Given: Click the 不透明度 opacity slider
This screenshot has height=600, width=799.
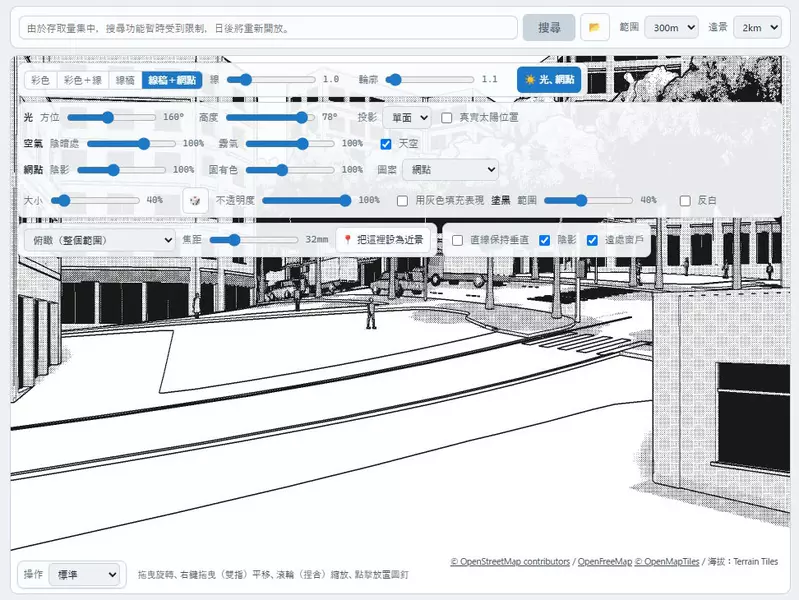Looking at the screenshot, I should [307, 200].
